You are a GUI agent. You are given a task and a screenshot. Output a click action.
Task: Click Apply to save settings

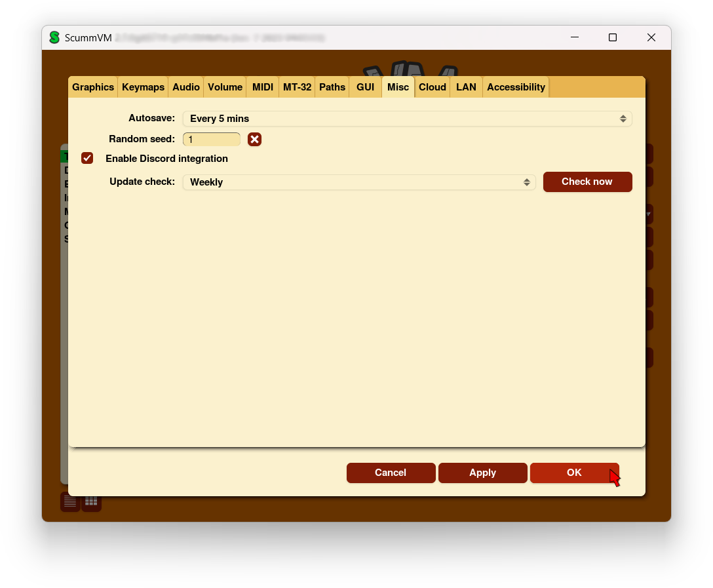pos(482,473)
